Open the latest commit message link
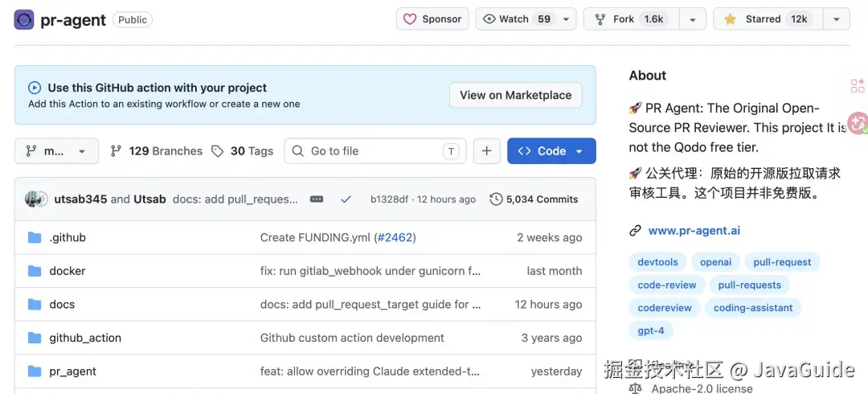The width and height of the screenshot is (868, 394). pyautogui.click(x=235, y=199)
